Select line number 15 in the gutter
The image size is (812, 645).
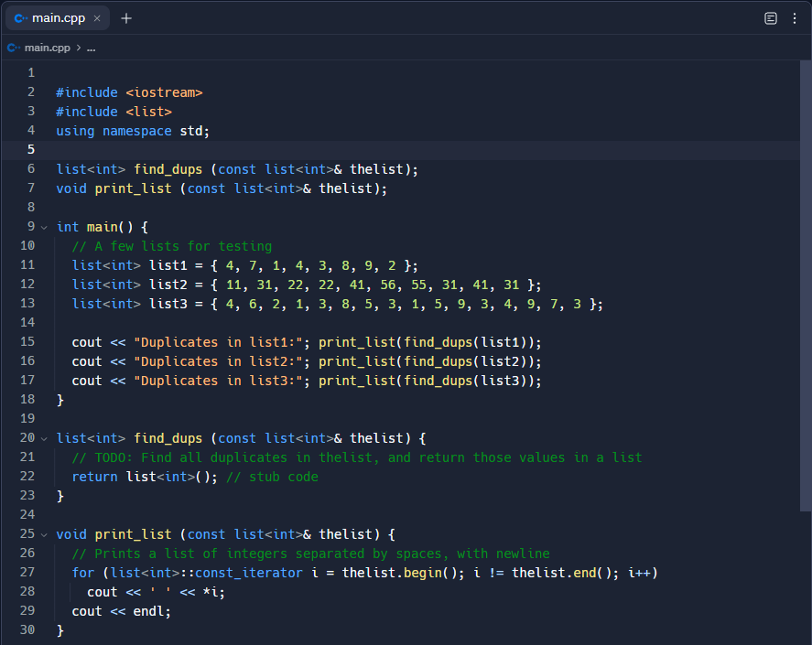pos(31,341)
